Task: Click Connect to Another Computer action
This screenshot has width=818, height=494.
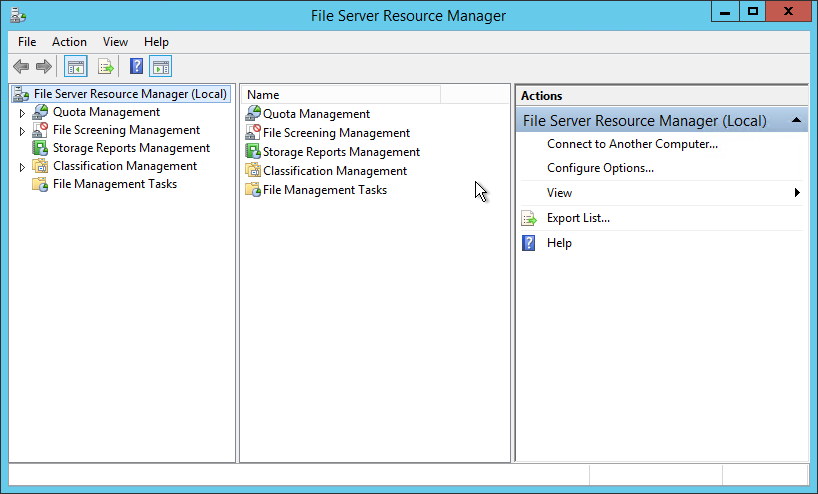Action: 632,144
